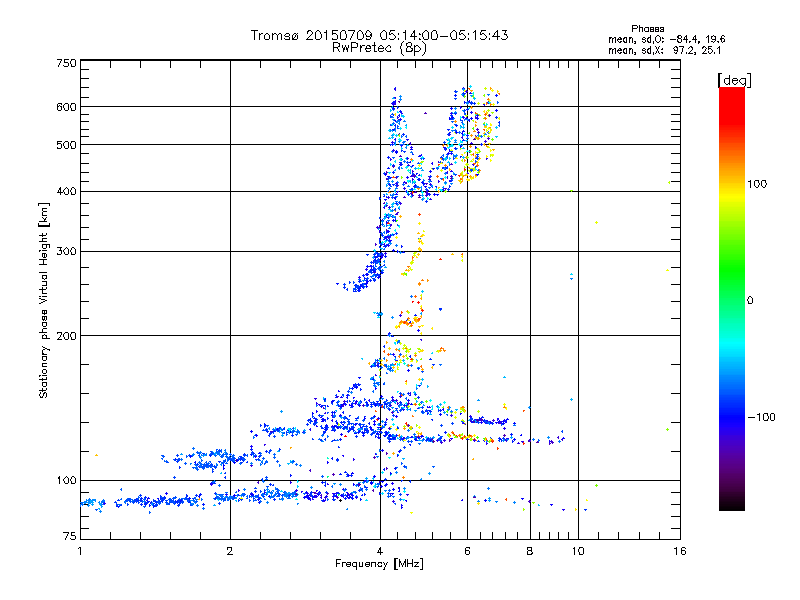Click the y-axis tick label "75"
Screen dimensions: 800x600
(x=70, y=536)
